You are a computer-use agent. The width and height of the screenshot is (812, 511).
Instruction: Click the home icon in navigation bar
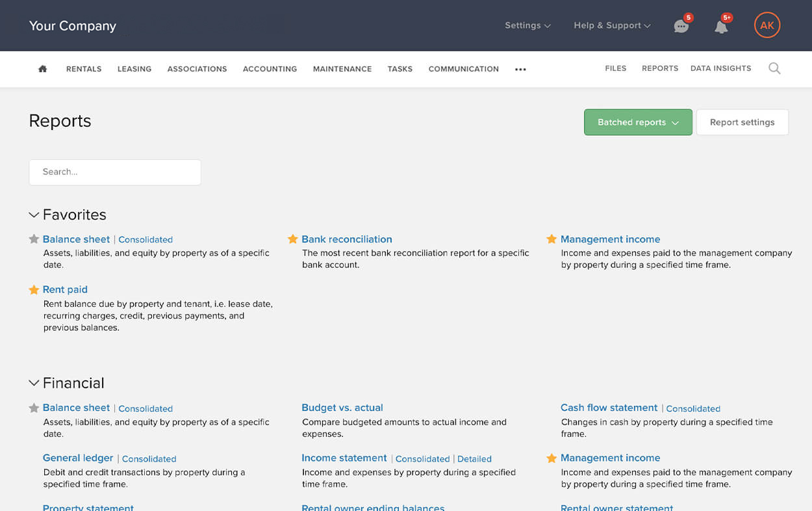coord(43,69)
